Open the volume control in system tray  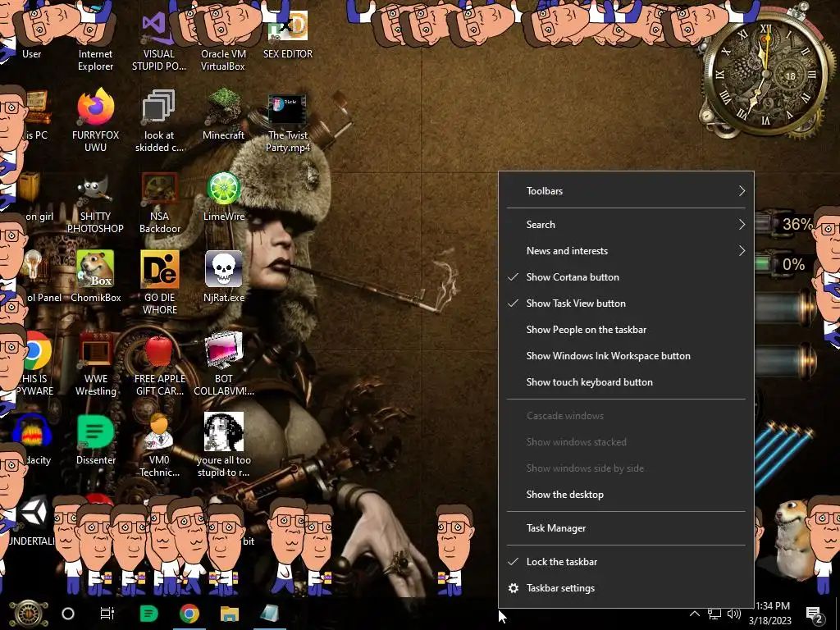tap(734, 614)
